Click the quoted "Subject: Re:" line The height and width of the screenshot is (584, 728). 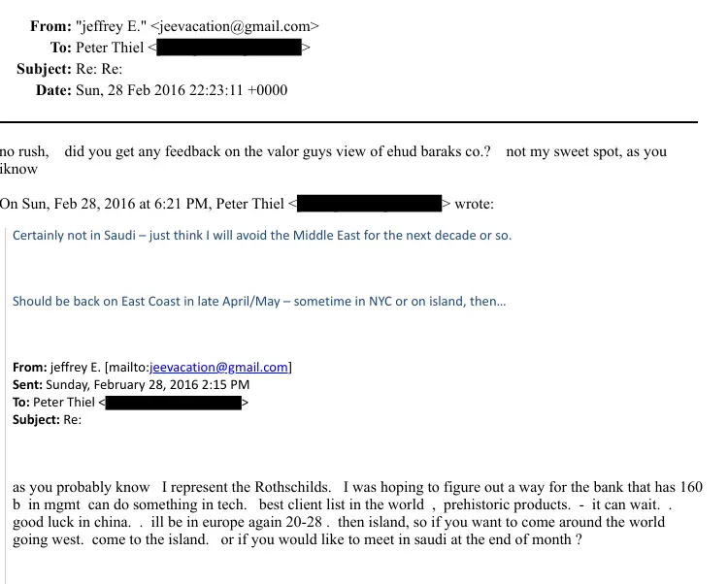click(47, 419)
